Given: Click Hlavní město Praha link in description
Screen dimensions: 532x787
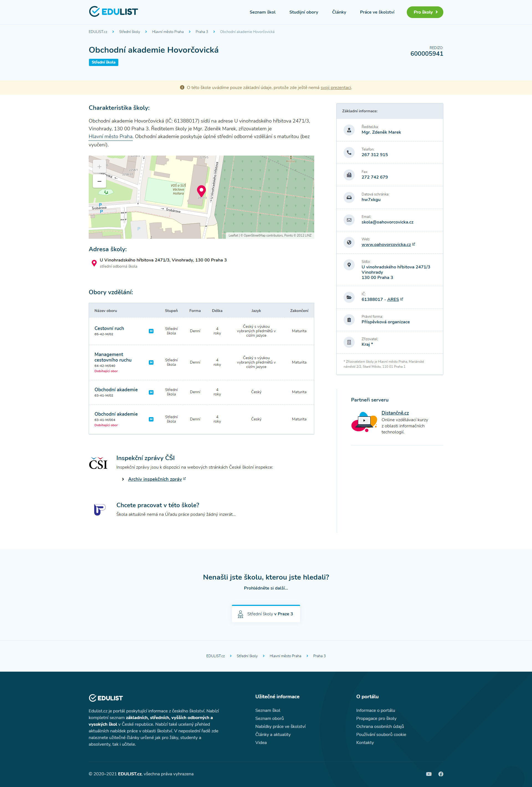Looking at the screenshot, I should click(110, 136).
